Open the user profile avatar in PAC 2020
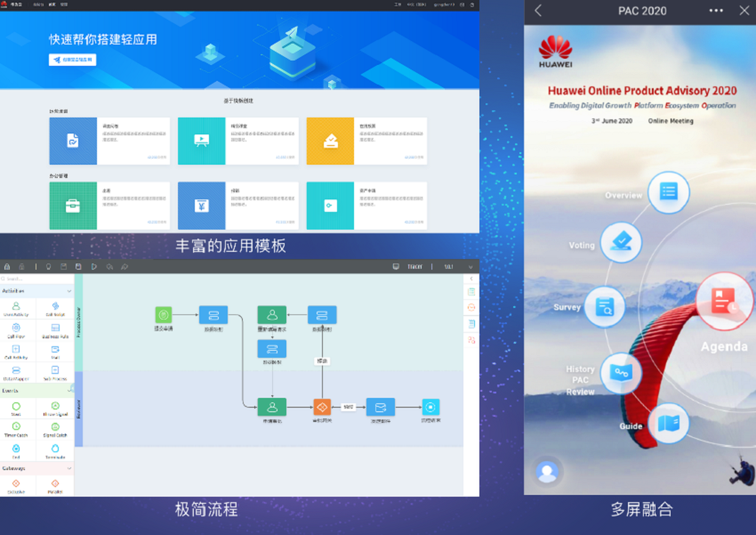 (547, 472)
